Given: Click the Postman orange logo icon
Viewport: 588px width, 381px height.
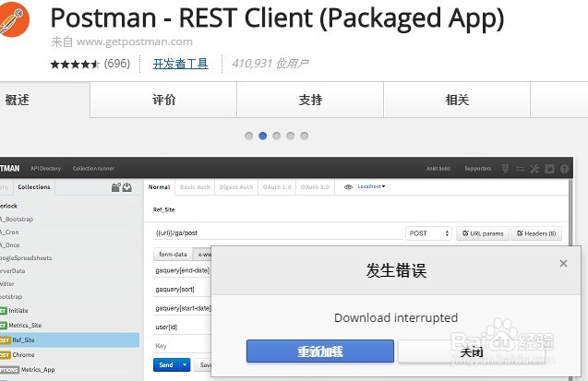Looking at the screenshot, I should click(13, 19).
